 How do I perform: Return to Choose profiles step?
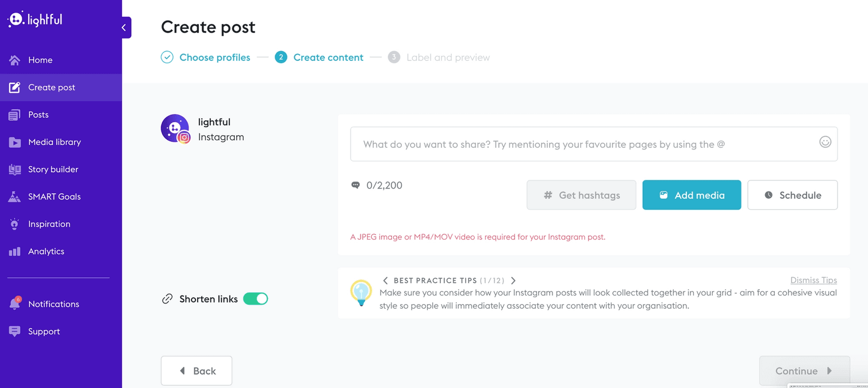[214, 57]
